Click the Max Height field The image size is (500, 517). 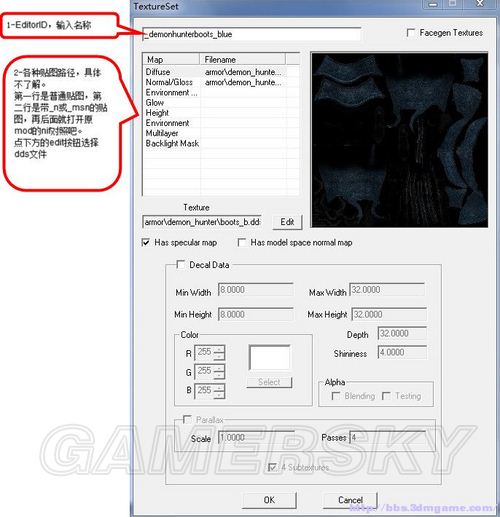coord(389,314)
